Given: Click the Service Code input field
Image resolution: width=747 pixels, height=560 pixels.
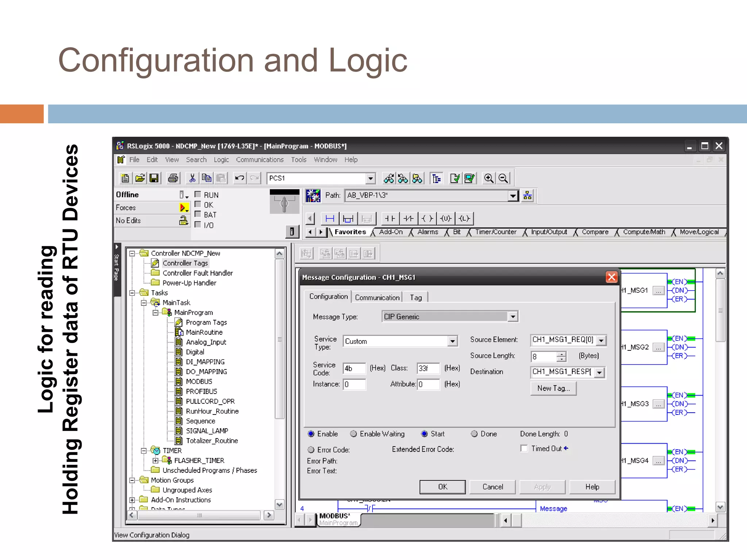Looking at the screenshot, I should 354,368.
